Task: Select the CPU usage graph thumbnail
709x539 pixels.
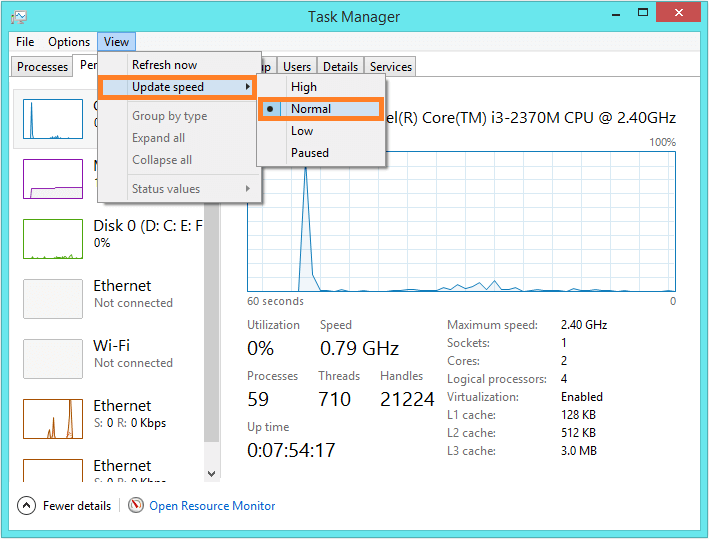Action: [53, 119]
